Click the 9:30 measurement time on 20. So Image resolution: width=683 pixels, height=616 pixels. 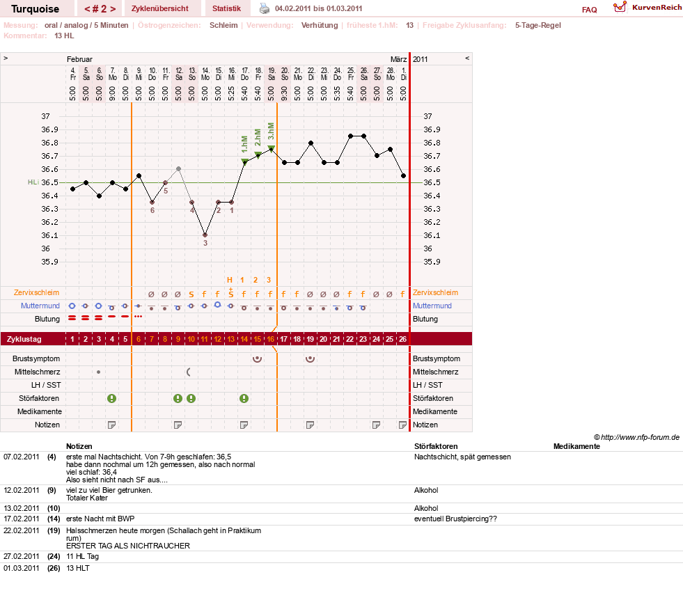(x=285, y=93)
